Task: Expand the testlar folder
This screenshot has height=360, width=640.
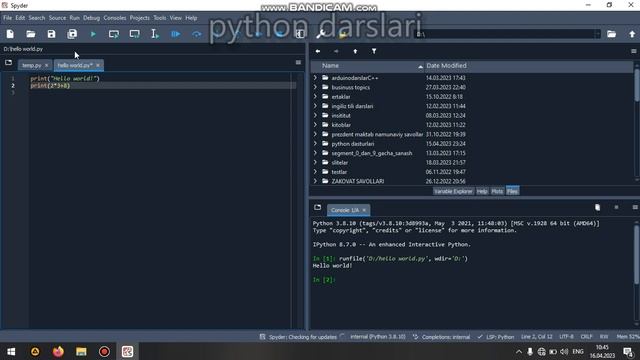Action: click(x=315, y=171)
